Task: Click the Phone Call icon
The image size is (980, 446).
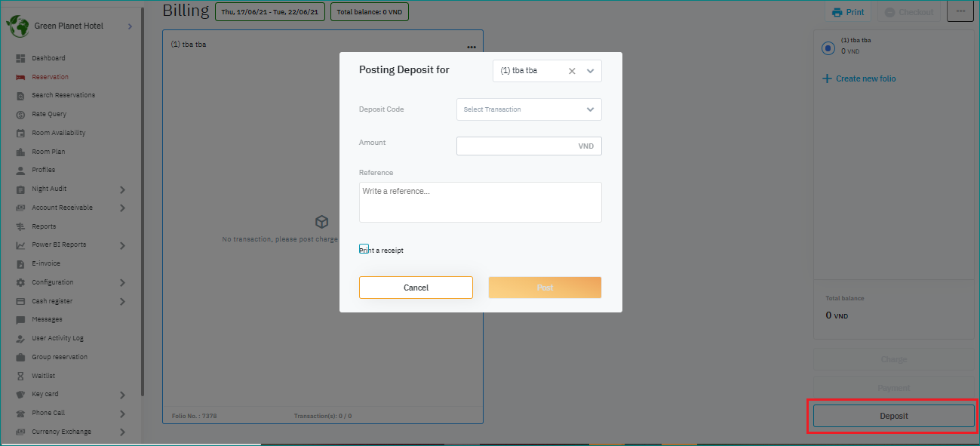Action: tap(20, 414)
